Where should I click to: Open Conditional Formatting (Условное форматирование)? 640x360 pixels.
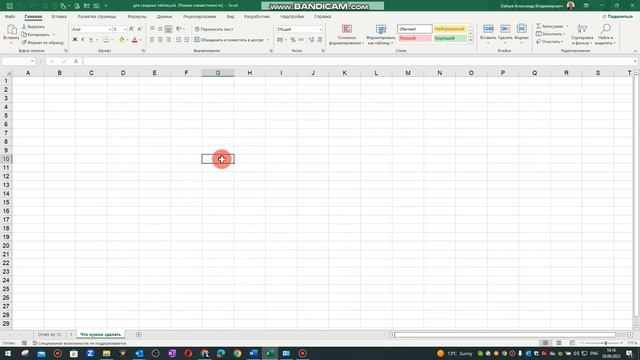(347, 34)
